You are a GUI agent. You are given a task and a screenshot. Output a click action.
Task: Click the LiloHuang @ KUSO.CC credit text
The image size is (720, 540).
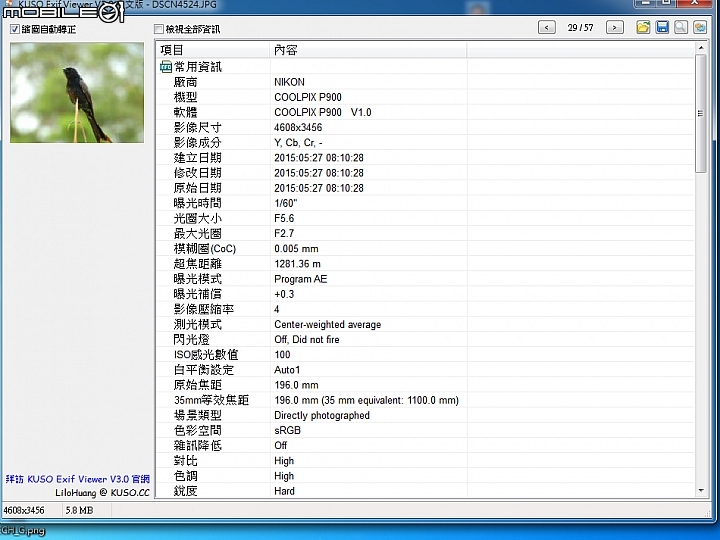(102, 493)
